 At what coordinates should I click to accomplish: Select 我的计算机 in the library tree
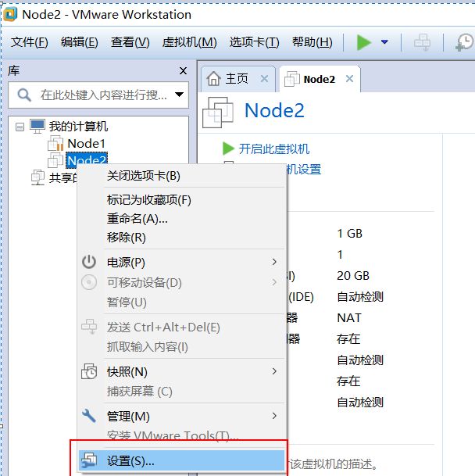[78, 126]
